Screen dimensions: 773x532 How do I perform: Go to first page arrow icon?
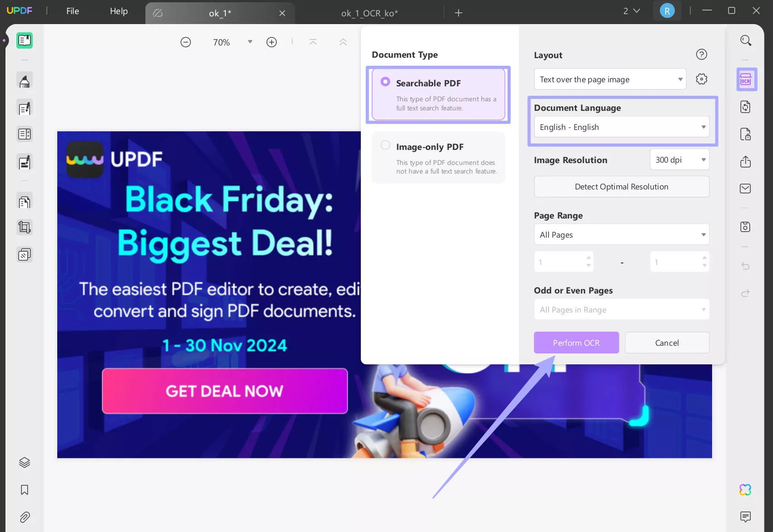click(x=313, y=42)
